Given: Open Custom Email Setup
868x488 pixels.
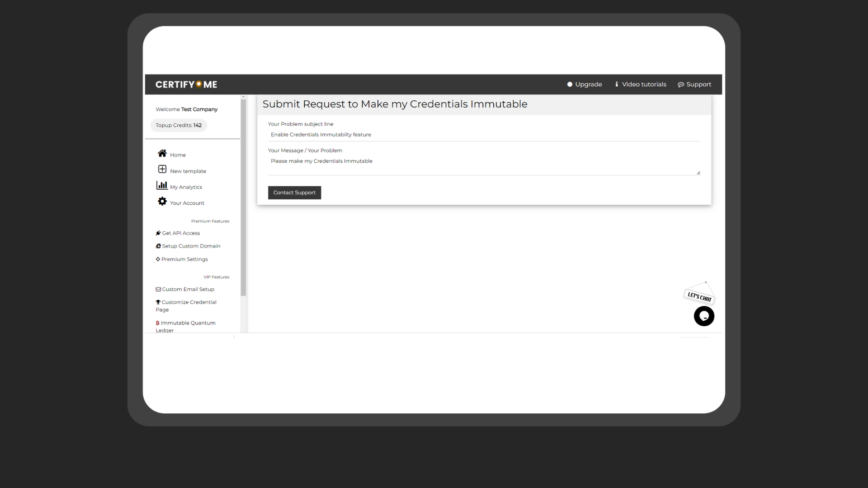Looking at the screenshot, I should click(x=188, y=289).
